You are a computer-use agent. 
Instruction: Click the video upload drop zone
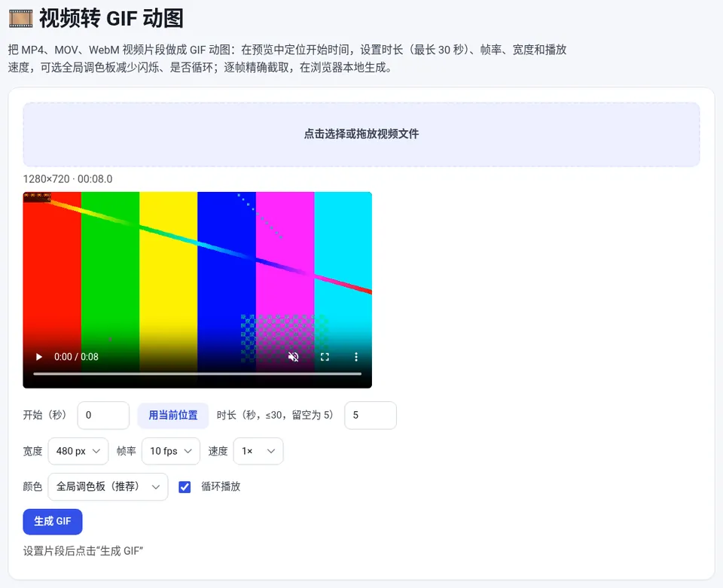[361, 134]
